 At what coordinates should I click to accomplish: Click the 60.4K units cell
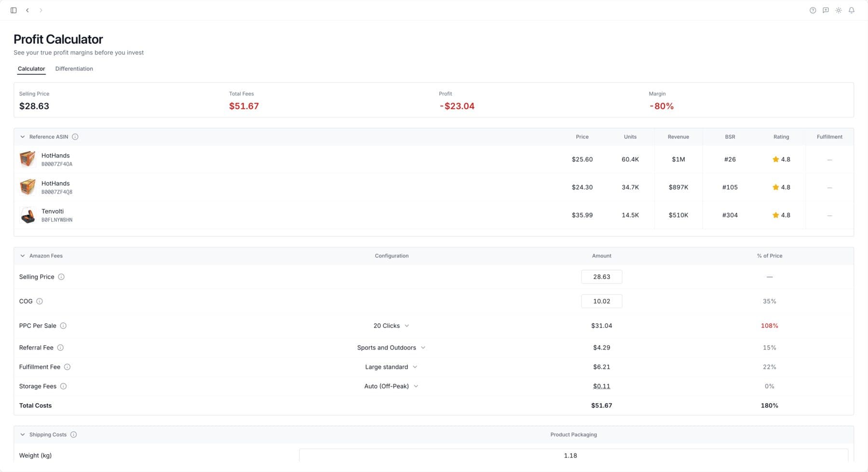630,159
